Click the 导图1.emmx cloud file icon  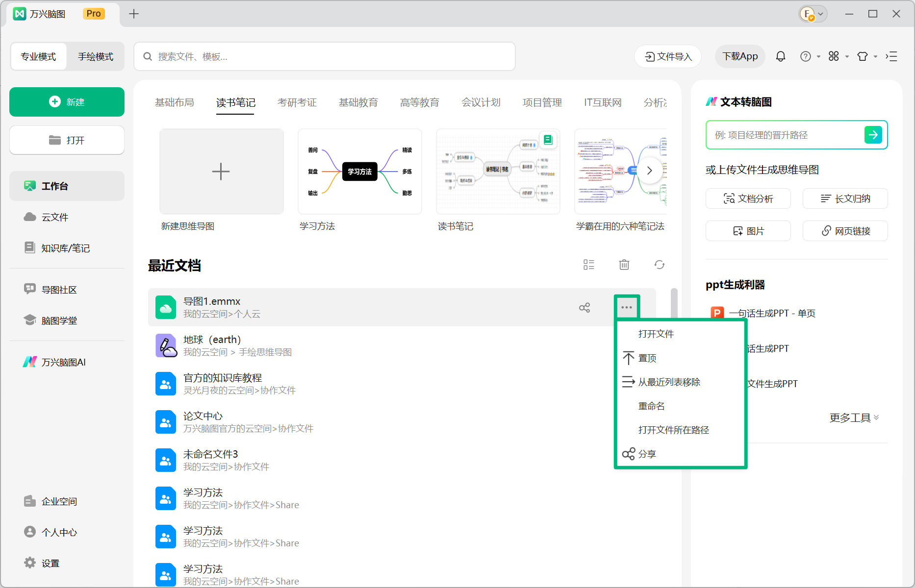tap(166, 307)
